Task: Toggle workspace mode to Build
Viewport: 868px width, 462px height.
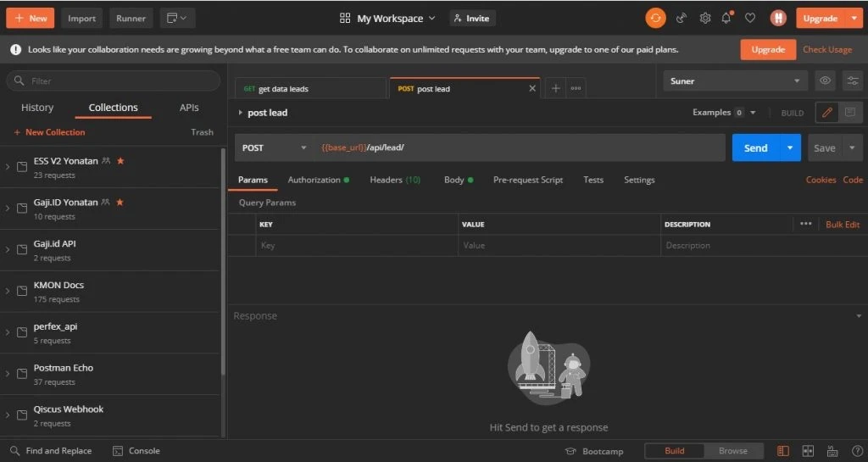Action: pos(675,451)
